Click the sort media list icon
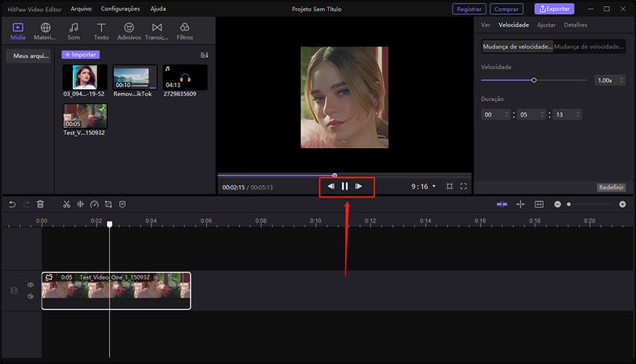The height and width of the screenshot is (364, 636). [204, 55]
